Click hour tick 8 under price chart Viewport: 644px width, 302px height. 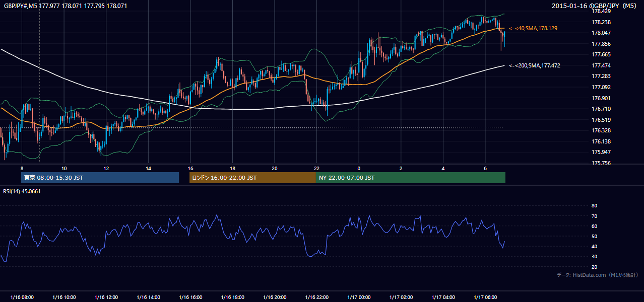point(22,168)
